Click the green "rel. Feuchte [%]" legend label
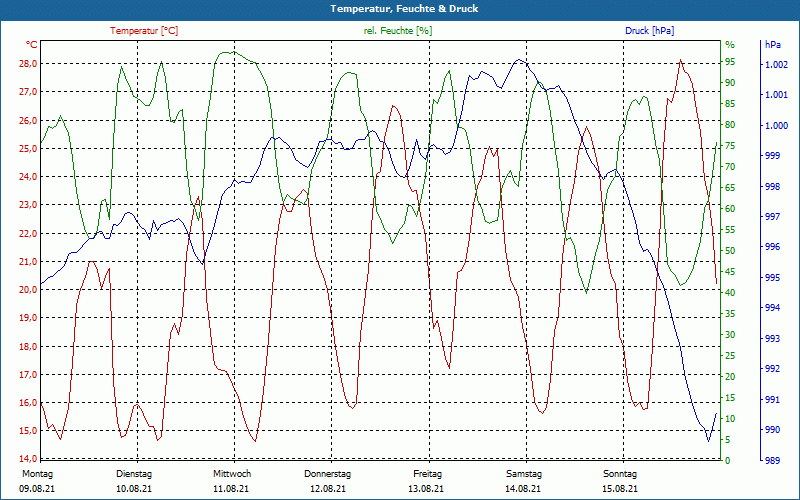 (397, 31)
